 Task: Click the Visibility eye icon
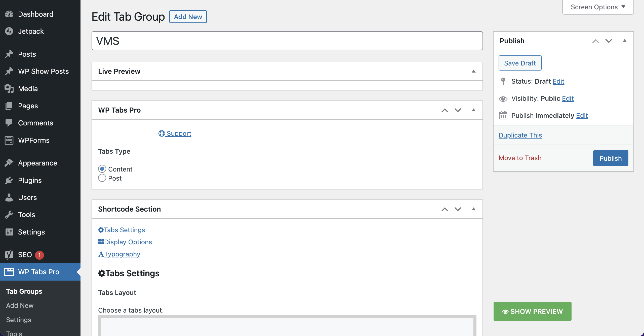(x=503, y=99)
